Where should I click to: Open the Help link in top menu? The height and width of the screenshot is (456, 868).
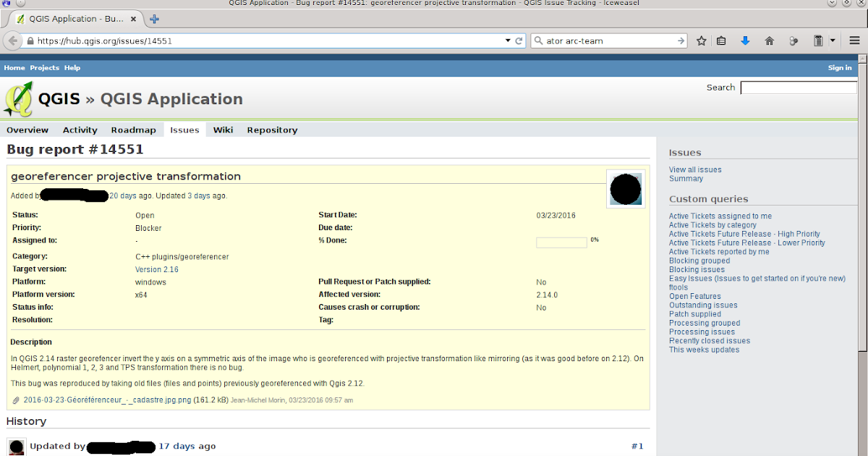(x=72, y=67)
